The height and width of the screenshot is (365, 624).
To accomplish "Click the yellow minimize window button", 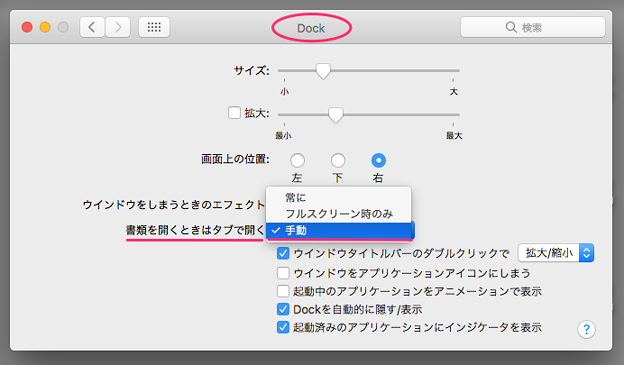I will pos(45,27).
